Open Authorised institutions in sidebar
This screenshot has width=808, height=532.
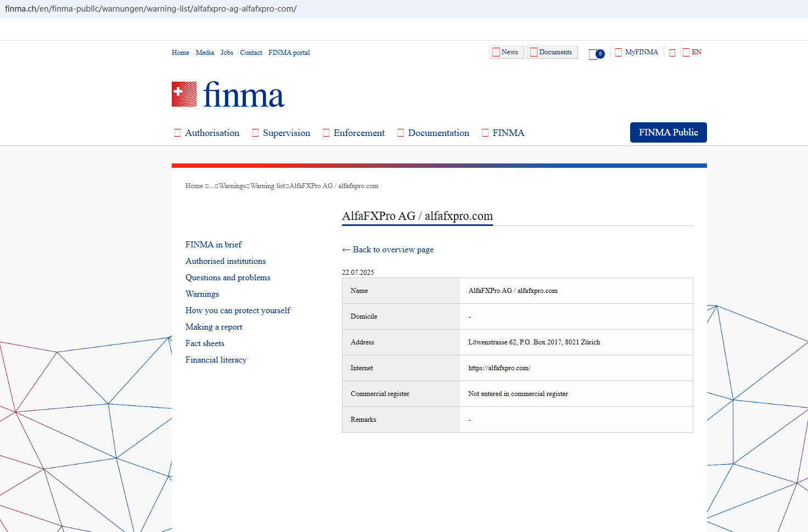tap(226, 261)
